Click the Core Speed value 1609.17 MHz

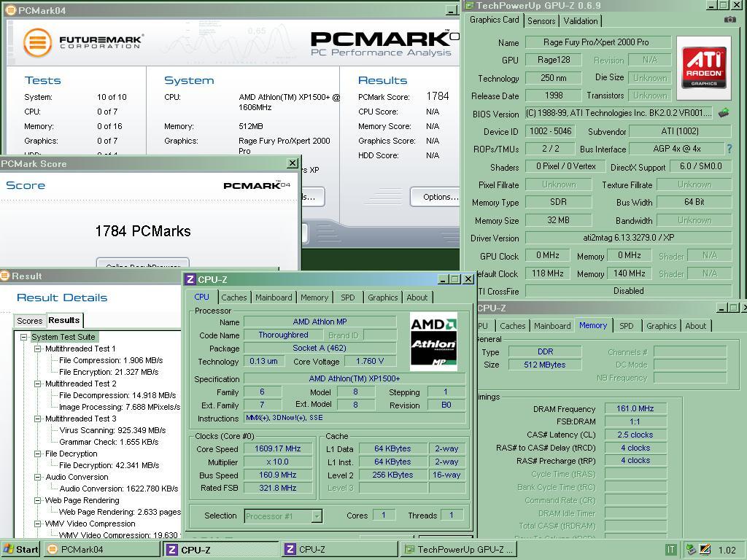[278, 448]
